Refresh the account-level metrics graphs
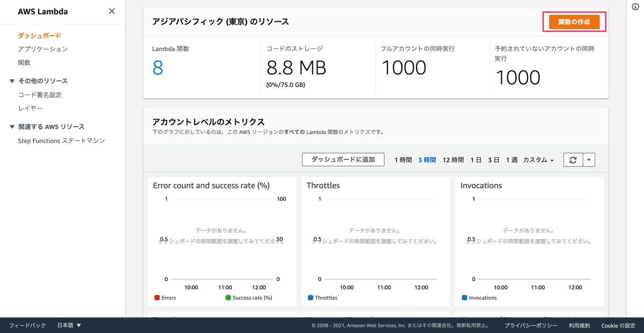The height and width of the screenshot is (333, 644). click(573, 160)
